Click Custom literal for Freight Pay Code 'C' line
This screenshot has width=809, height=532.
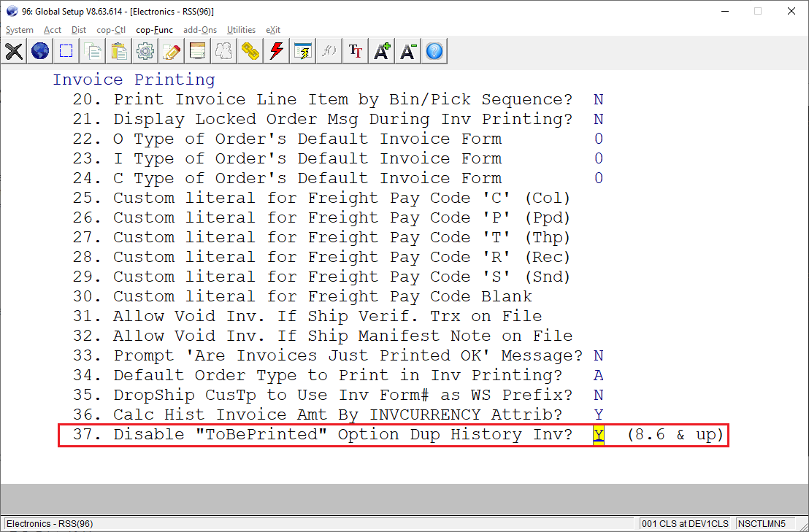point(342,198)
